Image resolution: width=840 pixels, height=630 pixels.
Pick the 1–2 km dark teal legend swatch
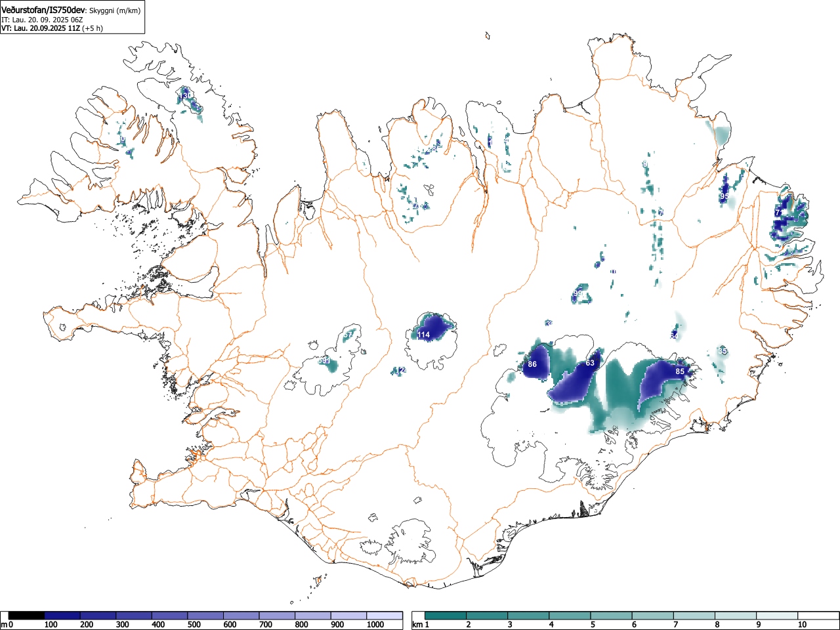[446, 616]
